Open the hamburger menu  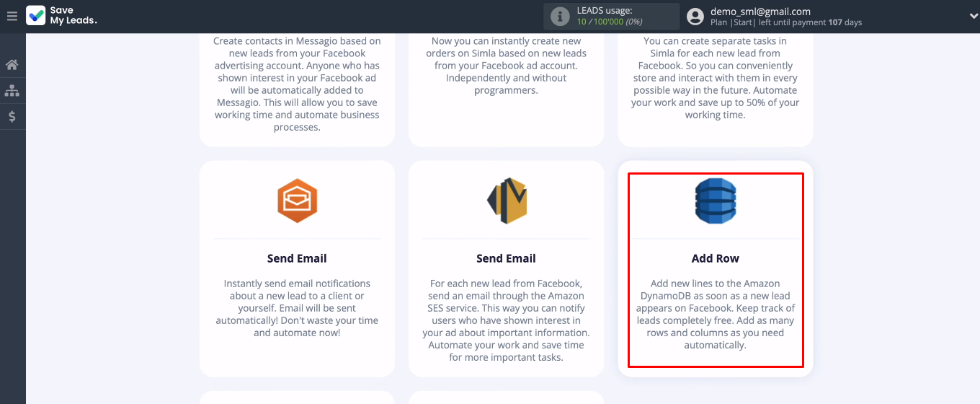point(12,16)
